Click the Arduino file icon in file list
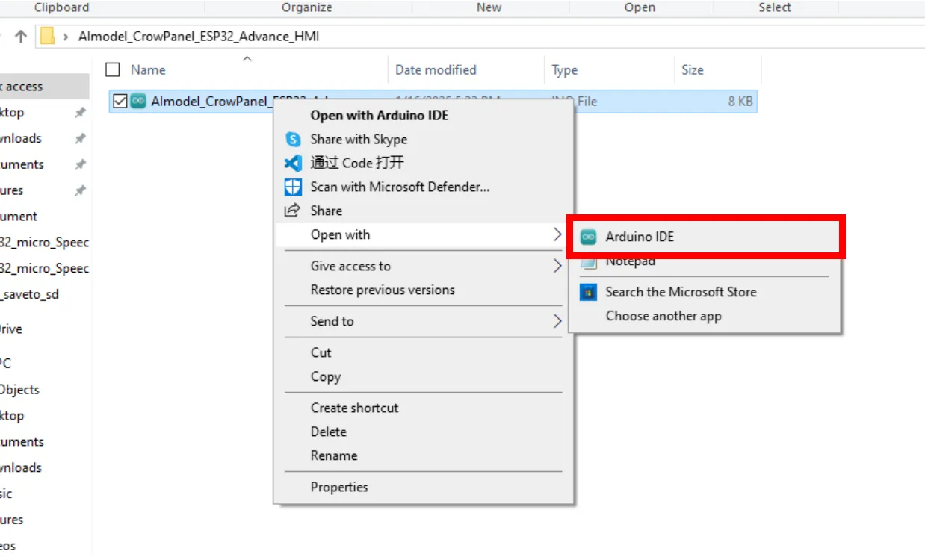This screenshot has height=560, width=925. coord(138,101)
